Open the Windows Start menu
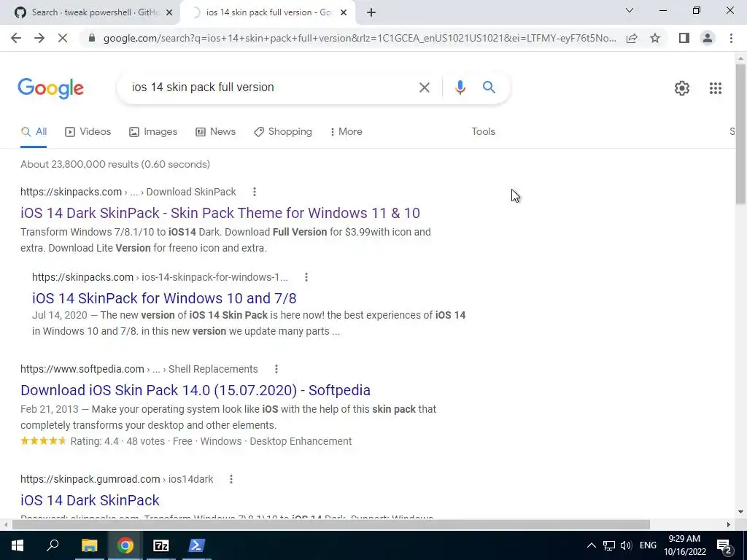 pyautogui.click(x=18, y=545)
